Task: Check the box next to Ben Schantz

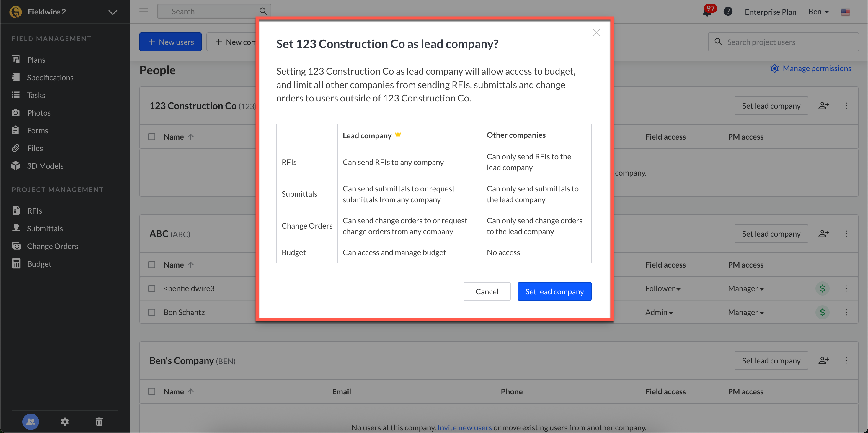Action: tap(152, 312)
